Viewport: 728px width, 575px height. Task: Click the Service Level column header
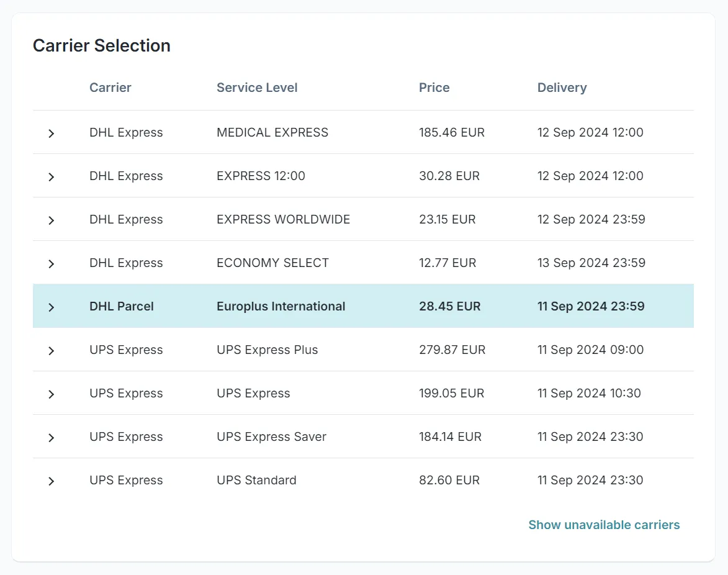[257, 88]
